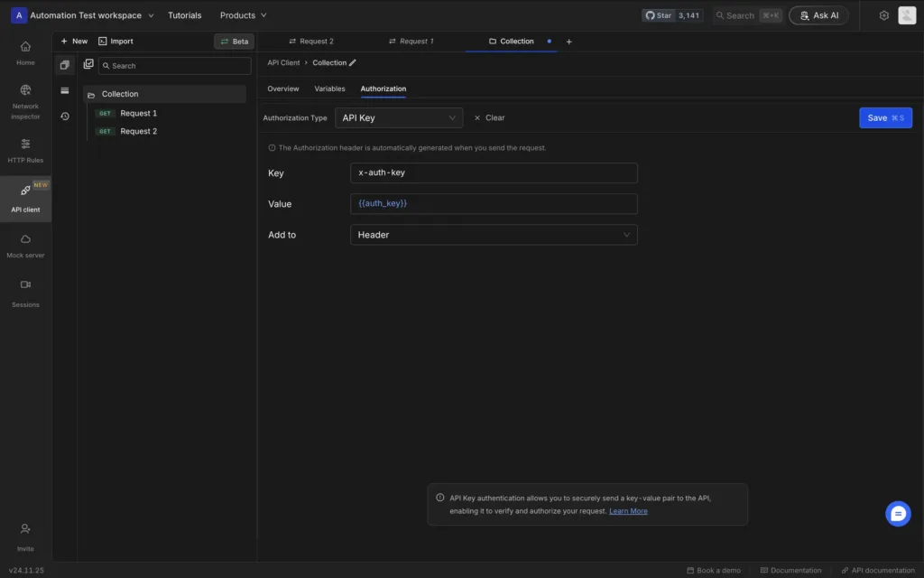Open the Documentation link in footer
The width and height of the screenshot is (924, 578).
point(790,571)
